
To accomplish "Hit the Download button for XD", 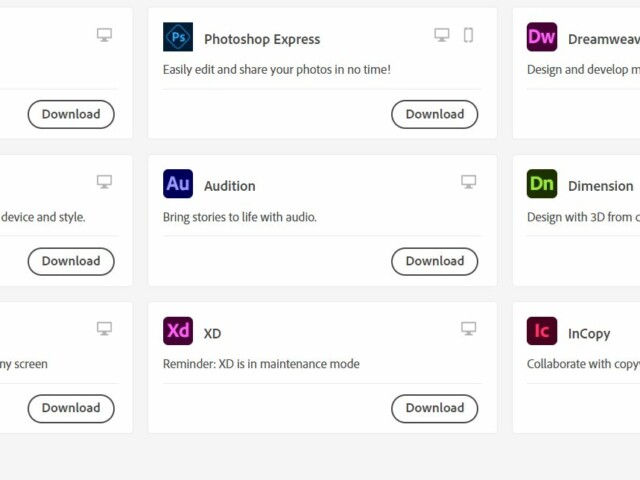I will [434, 408].
